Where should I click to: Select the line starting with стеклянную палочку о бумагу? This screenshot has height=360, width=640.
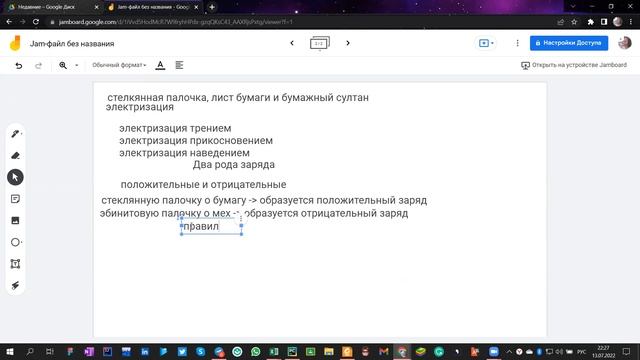click(x=264, y=200)
